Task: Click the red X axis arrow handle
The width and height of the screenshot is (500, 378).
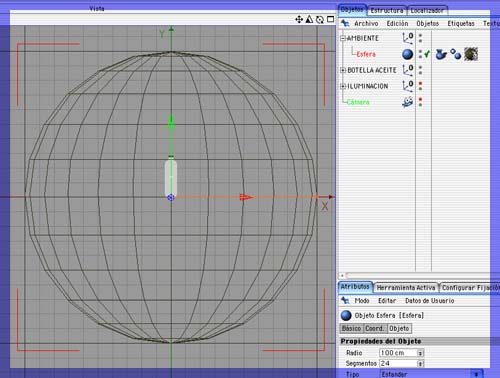Action: (246, 197)
